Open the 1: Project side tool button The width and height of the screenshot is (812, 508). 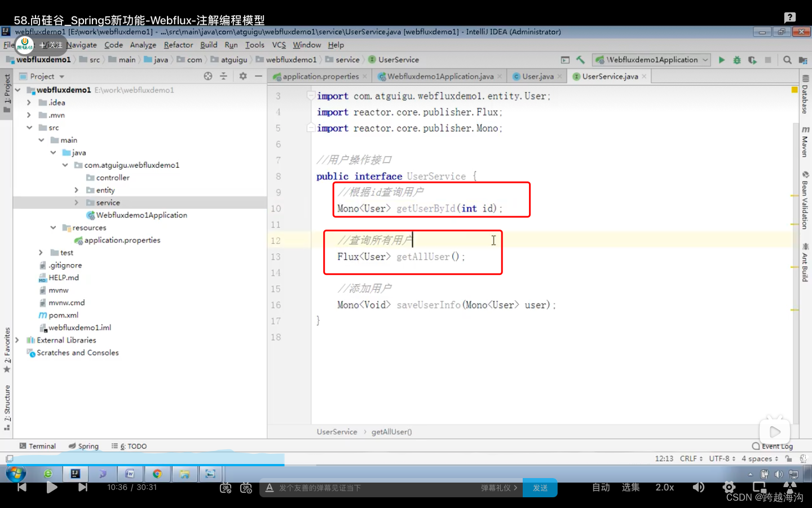(x=7, y=93)
